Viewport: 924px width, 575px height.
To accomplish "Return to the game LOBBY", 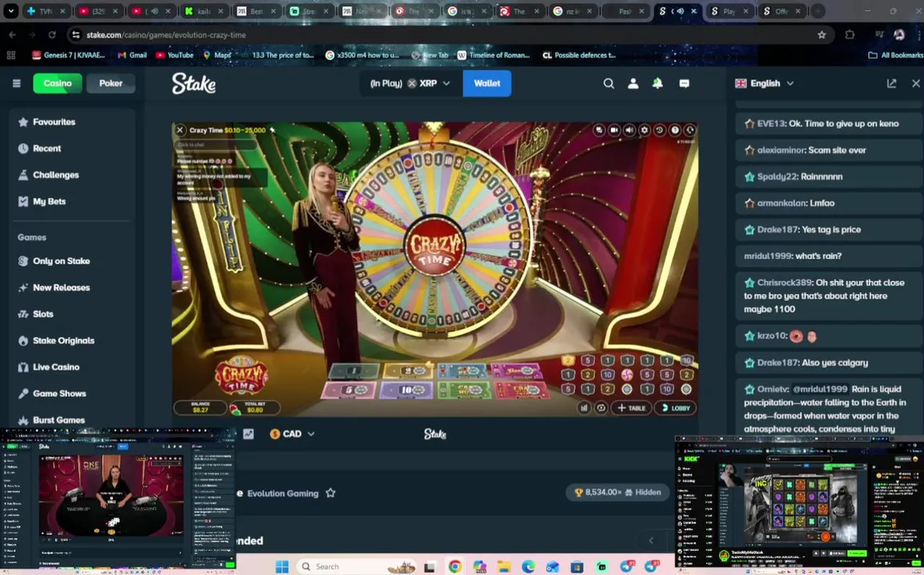I will 676,407.
